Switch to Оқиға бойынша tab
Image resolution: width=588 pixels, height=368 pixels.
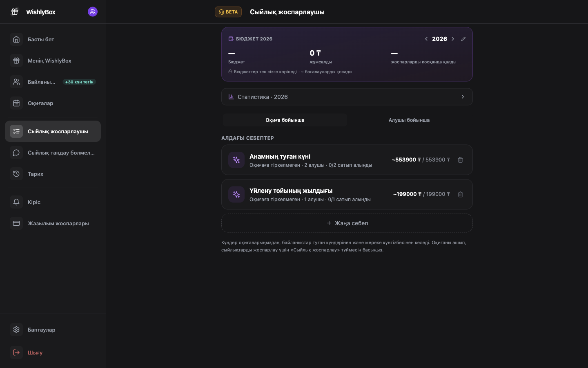pos(285,120)
